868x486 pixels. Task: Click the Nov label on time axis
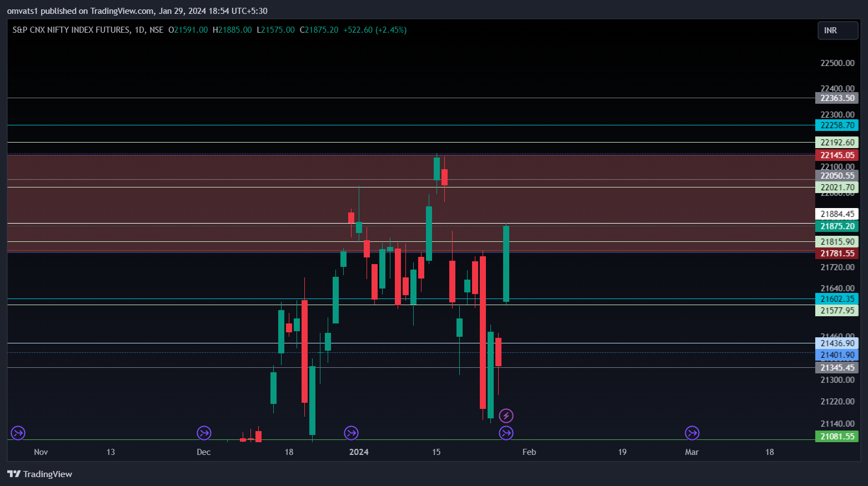coord(41,452)
